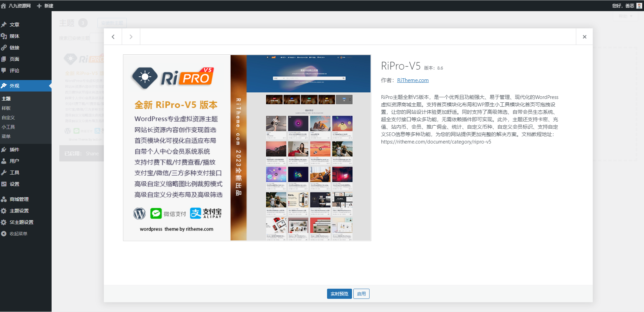Viewport: 644px width, 312px height.
Task: Open the 自定义 submenu item
Action: pyautogui.click(x=8, y=118)
